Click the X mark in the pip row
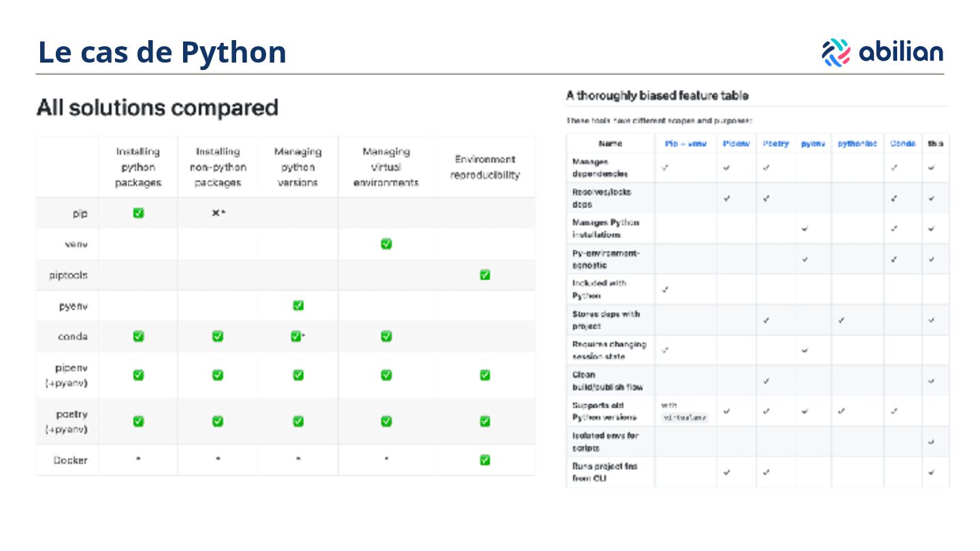Screen dimensions: 980x551 click(216, 213)
